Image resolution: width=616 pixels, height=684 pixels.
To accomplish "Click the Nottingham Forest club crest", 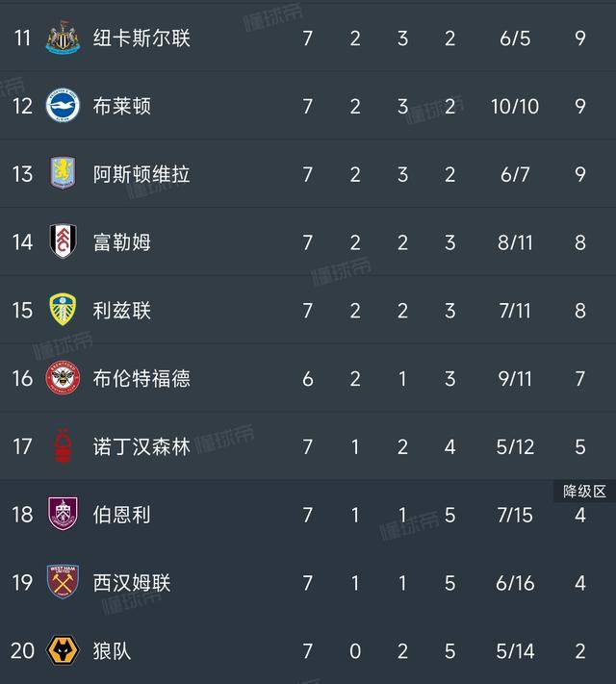I will coord(64,447).
